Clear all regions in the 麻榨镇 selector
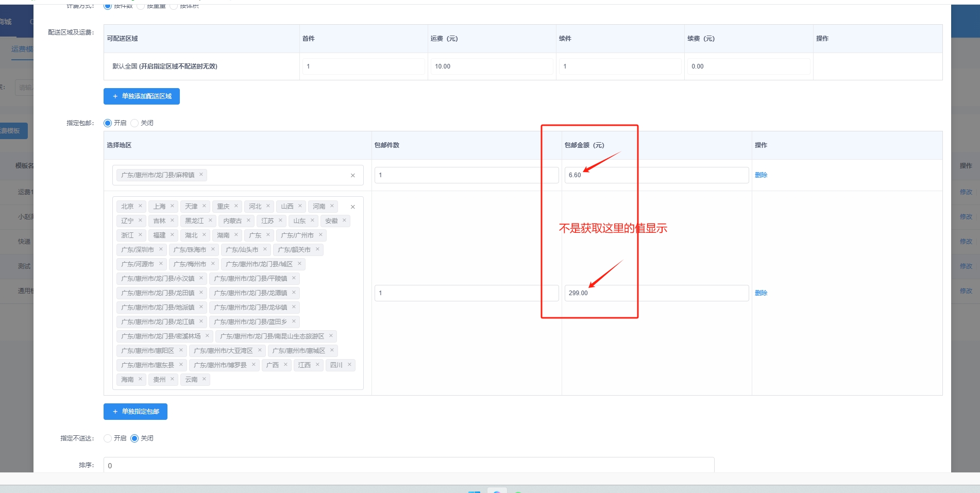The image size is (980, 493). [353, 176]
